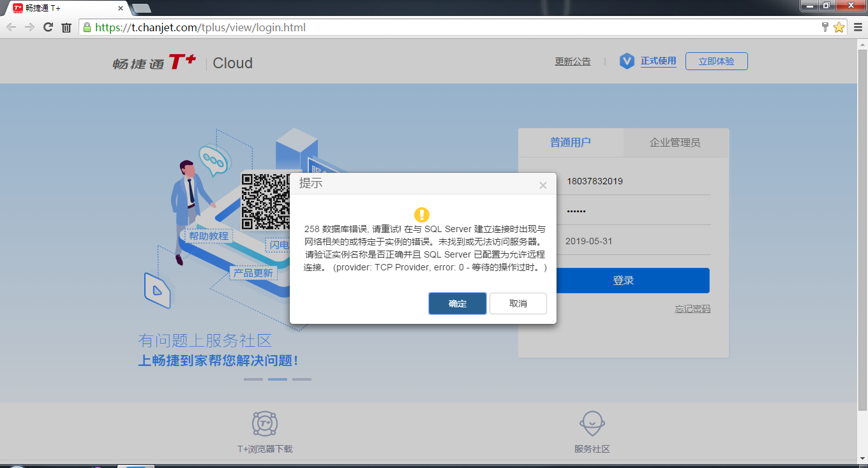
Task: Click the vertical page scrollbar thumb
Action: coord(862,230)
